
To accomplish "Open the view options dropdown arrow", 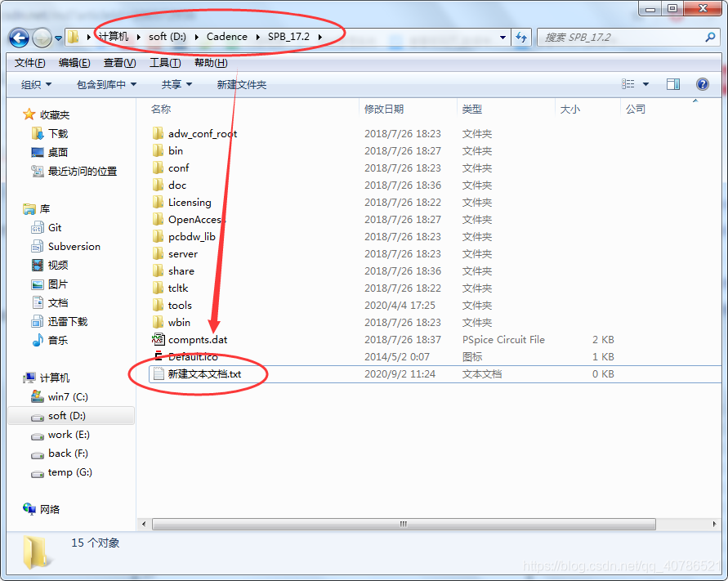I will coord(645,84).
